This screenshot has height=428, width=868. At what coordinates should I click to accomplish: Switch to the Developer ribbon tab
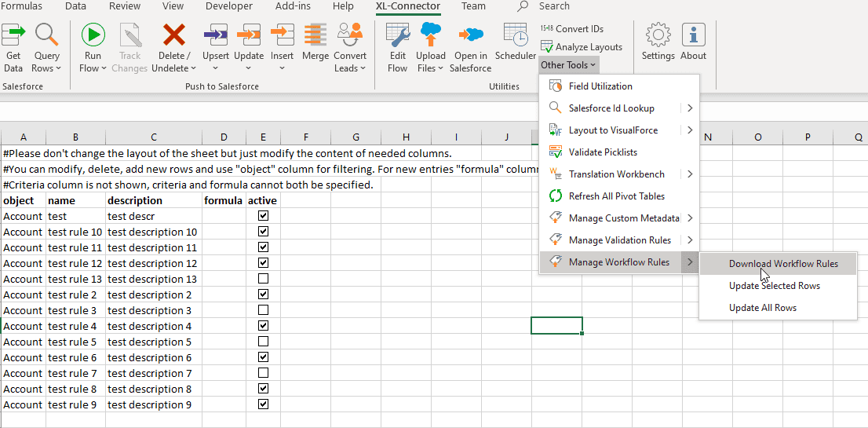229,6
